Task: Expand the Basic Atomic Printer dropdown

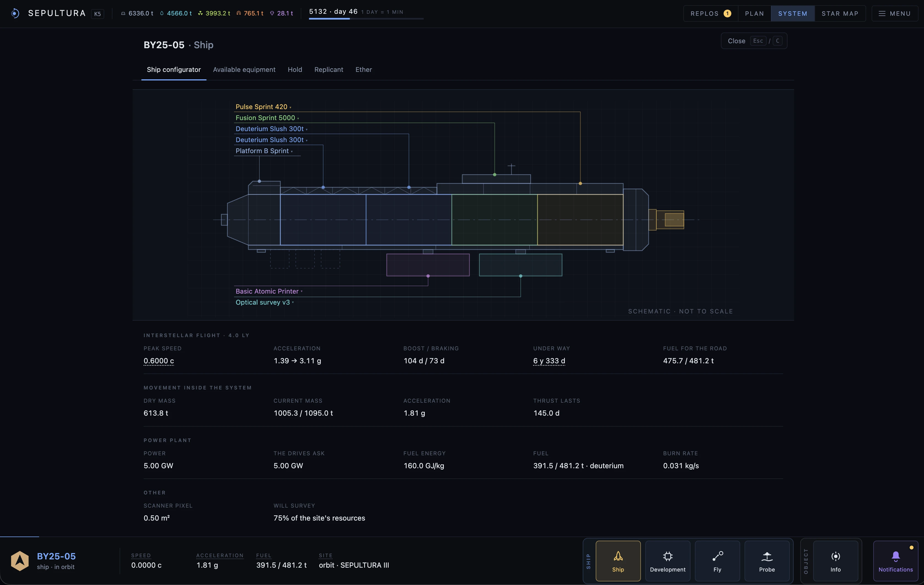Action: pyautogui.click(x=269, y=291)
